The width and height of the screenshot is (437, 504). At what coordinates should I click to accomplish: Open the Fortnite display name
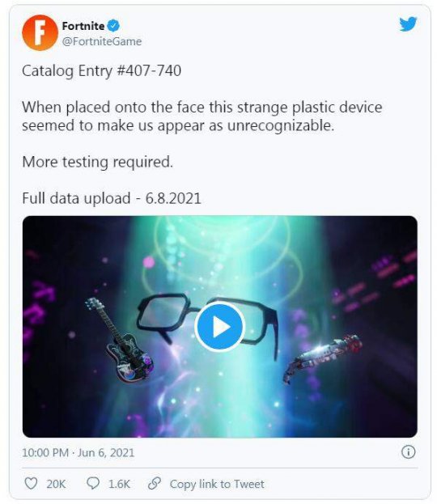point(83,26)
